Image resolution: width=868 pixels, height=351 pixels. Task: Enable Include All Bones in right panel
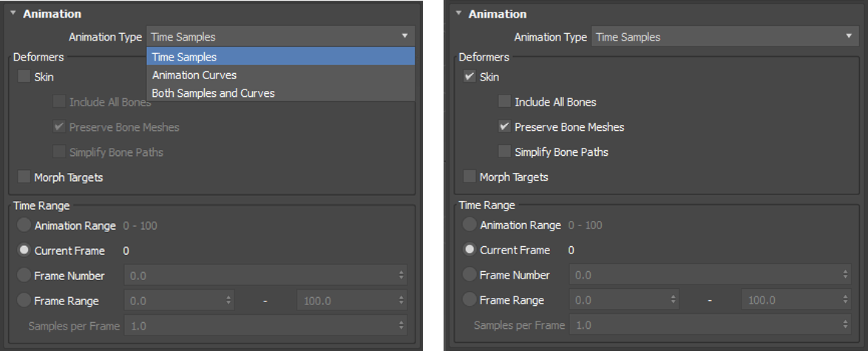pos(504,102)
